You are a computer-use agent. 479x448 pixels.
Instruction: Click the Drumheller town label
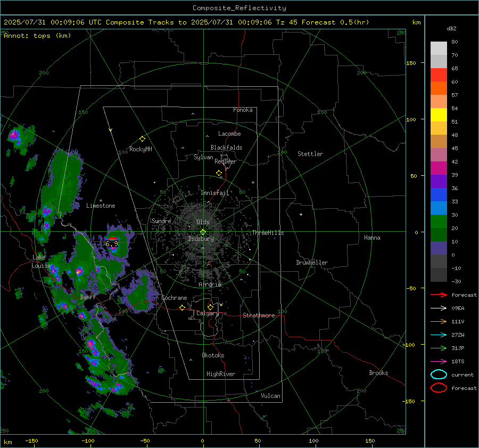[x=312, y=263]
